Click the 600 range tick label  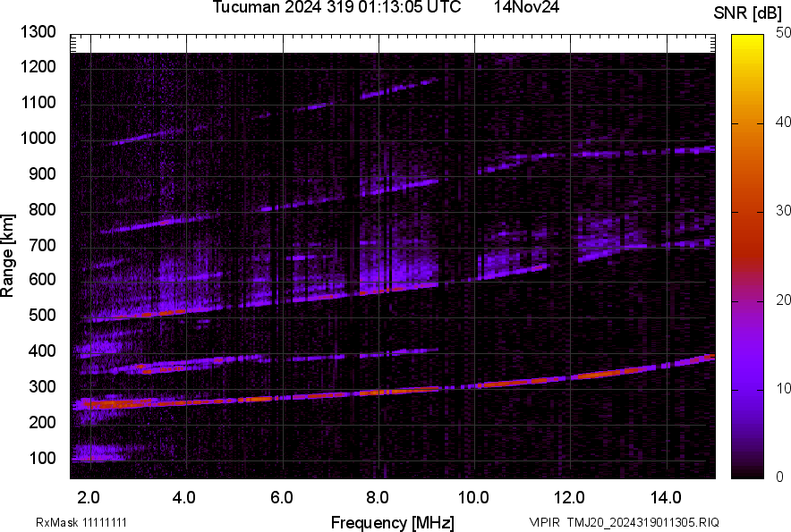[x=42, y=279]
